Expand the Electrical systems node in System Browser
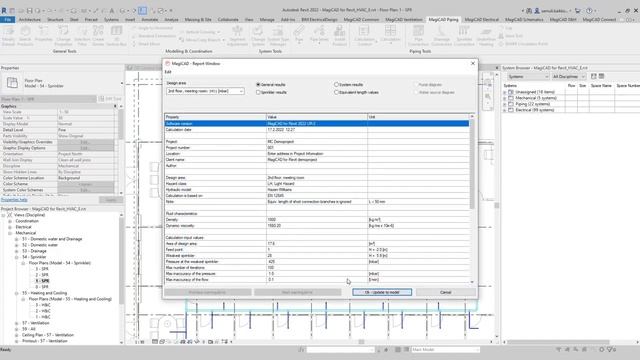This screenshot has height=360, width=640. coord(505,110)
